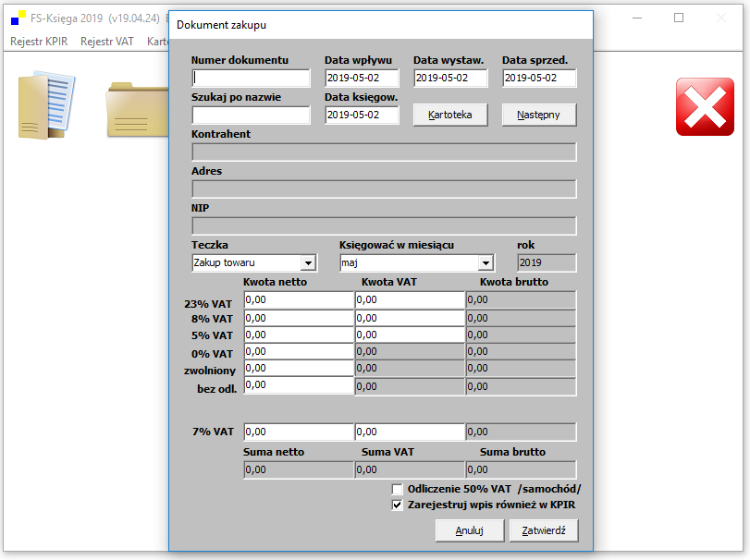The width and height of the screenshot is (750, 560).
Task: Click the Suma netto total field
Action: [x=299, y=470]
